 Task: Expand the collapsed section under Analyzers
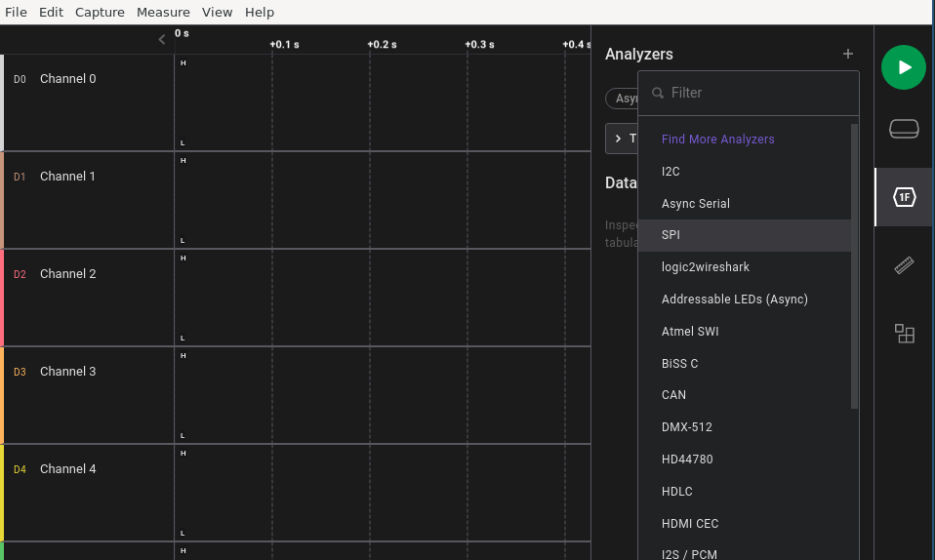click(619, 139)
